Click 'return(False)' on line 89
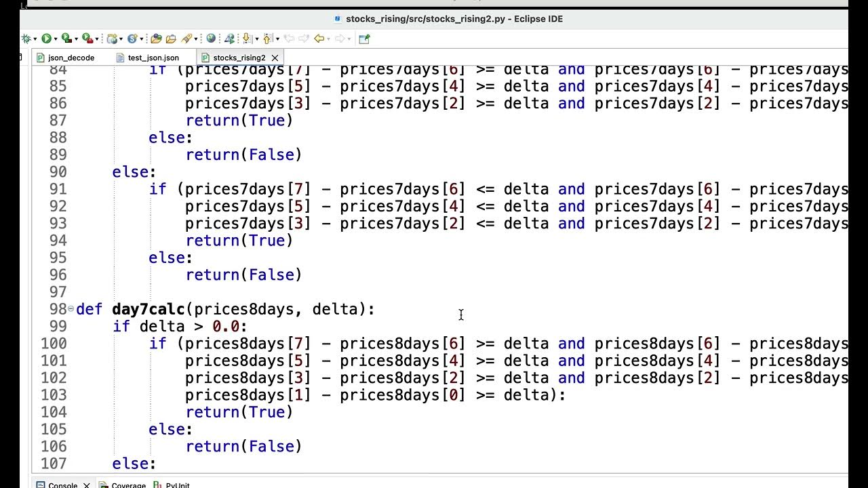The image size is (868, 488). (x=244, y=155)
